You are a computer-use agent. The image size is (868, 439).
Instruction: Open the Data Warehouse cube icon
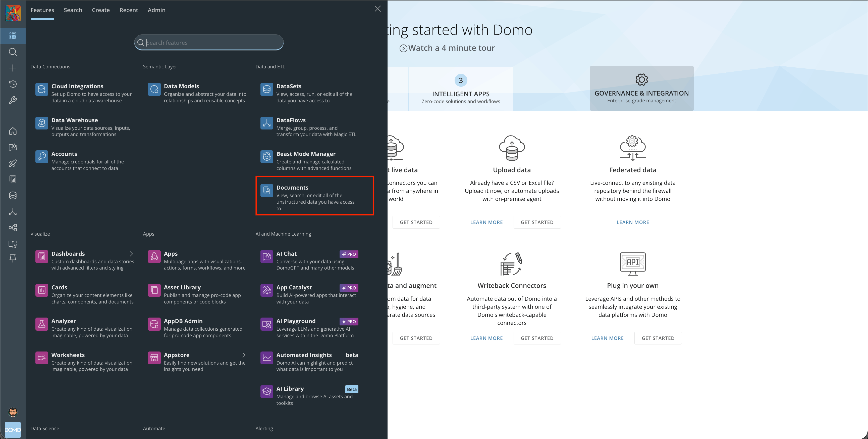point(42,123)
